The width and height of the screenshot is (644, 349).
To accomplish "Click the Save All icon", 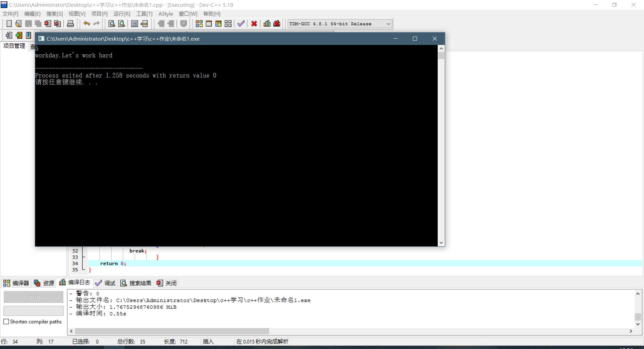I will (x=38, y=23).
